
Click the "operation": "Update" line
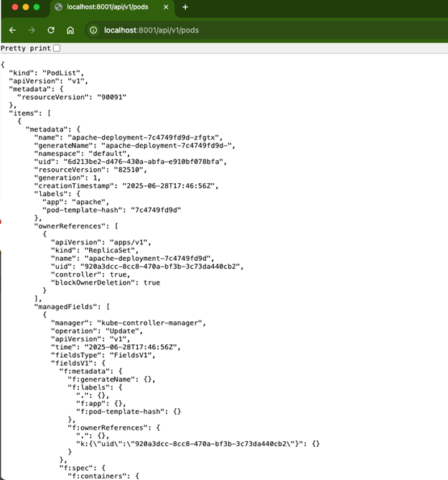[x=97, y=331]
